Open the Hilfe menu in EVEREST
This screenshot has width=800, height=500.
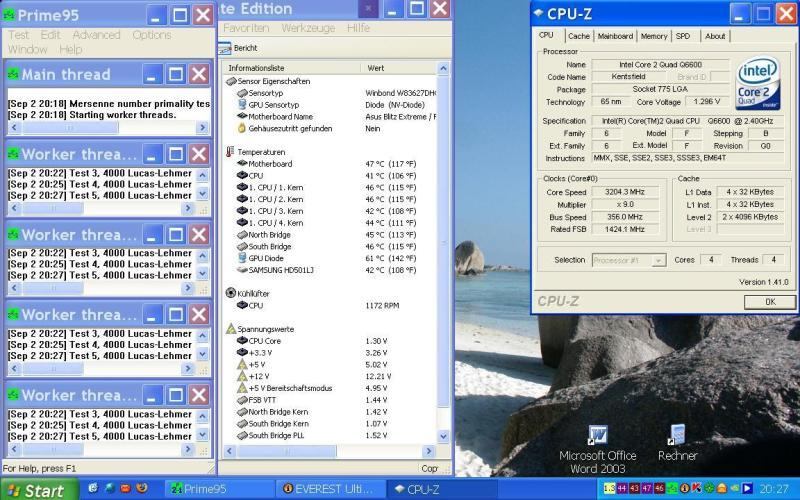coord(358,28)
